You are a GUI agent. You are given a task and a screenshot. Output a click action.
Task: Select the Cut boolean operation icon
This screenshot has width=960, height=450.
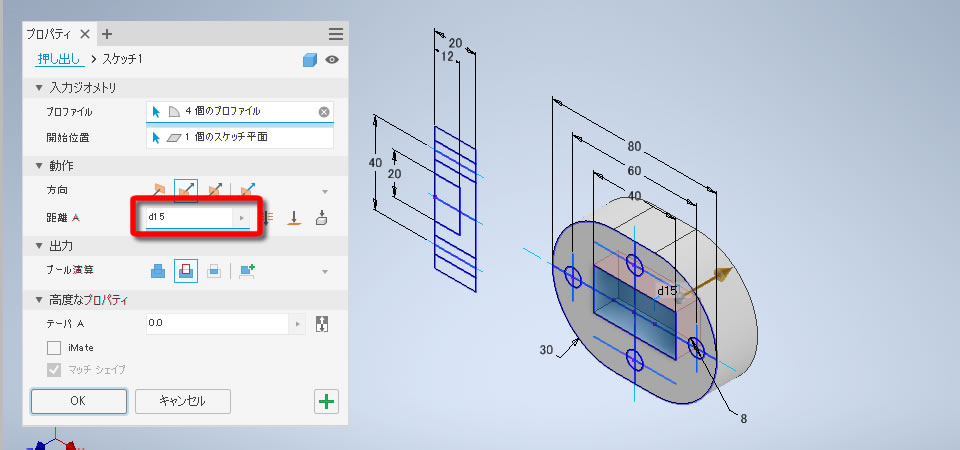pos(186,270)
